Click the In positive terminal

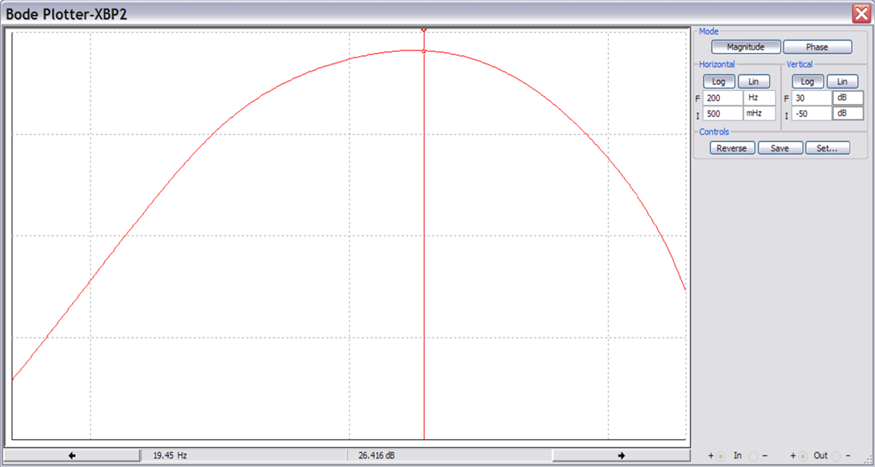point(719,455)
